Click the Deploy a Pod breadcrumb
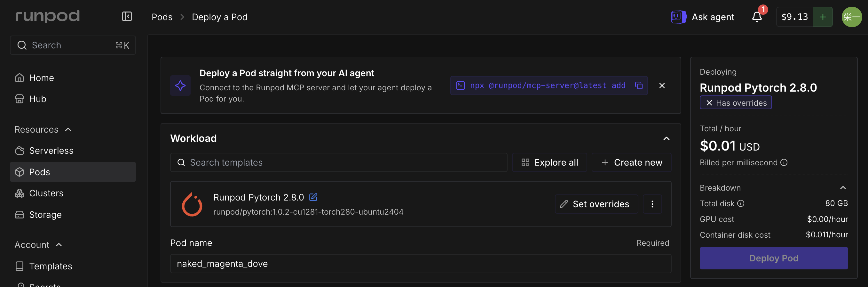 click(219, 17)
